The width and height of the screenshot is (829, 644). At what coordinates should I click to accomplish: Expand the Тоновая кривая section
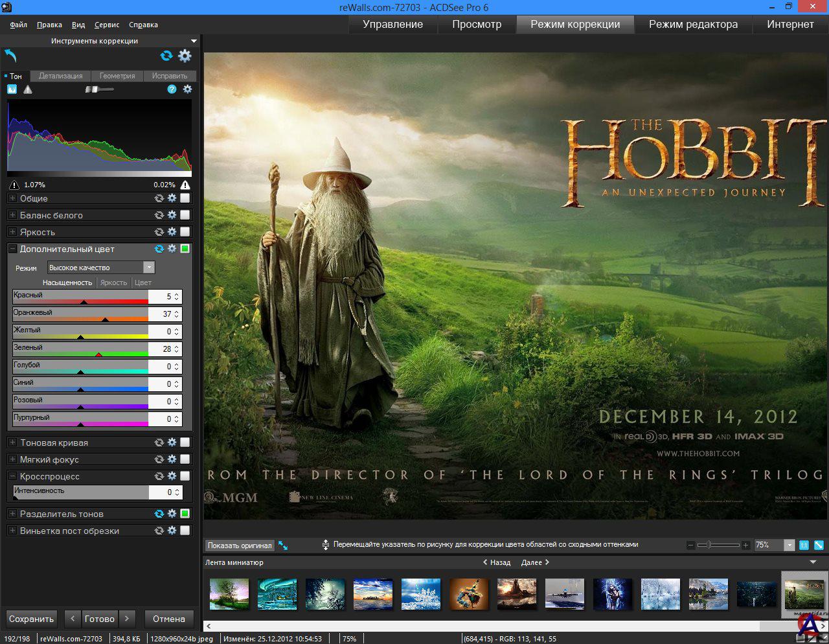[12, 443]
